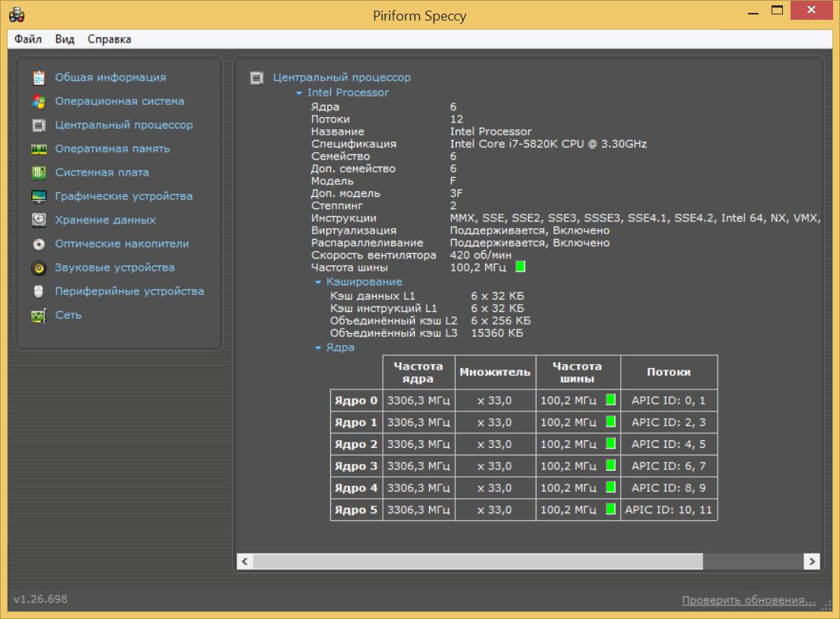Click the Инструкции MMX, SSE instruction list
Screen dimensions: 840x619
[x=635, y=218]
